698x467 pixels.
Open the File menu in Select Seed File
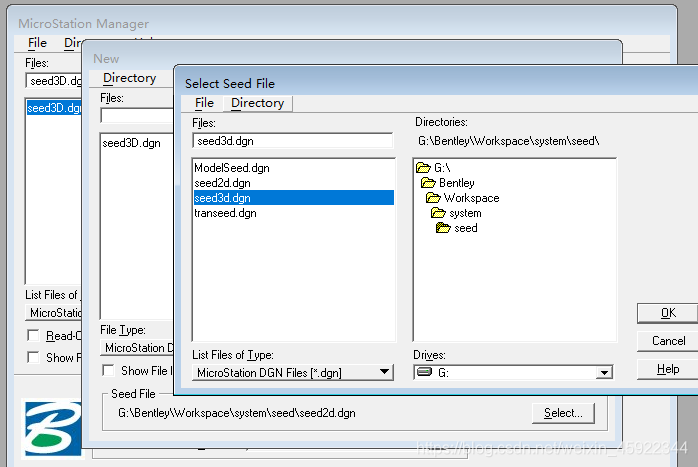204,103
